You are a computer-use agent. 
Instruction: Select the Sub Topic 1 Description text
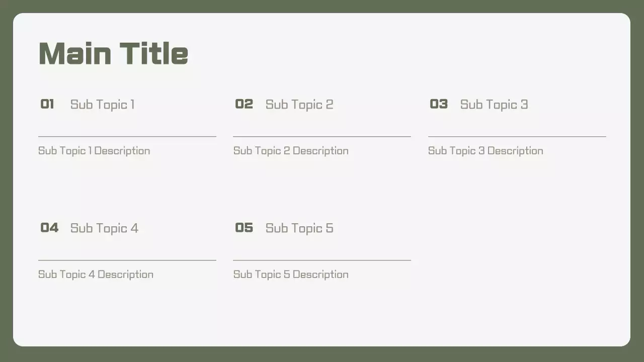pyautogui.click(x=94, y=151)
